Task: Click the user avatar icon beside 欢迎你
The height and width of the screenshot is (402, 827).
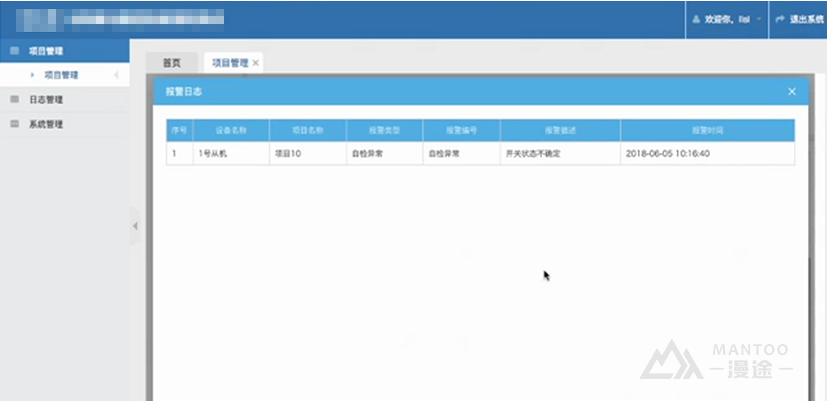Action: [696, 19]
